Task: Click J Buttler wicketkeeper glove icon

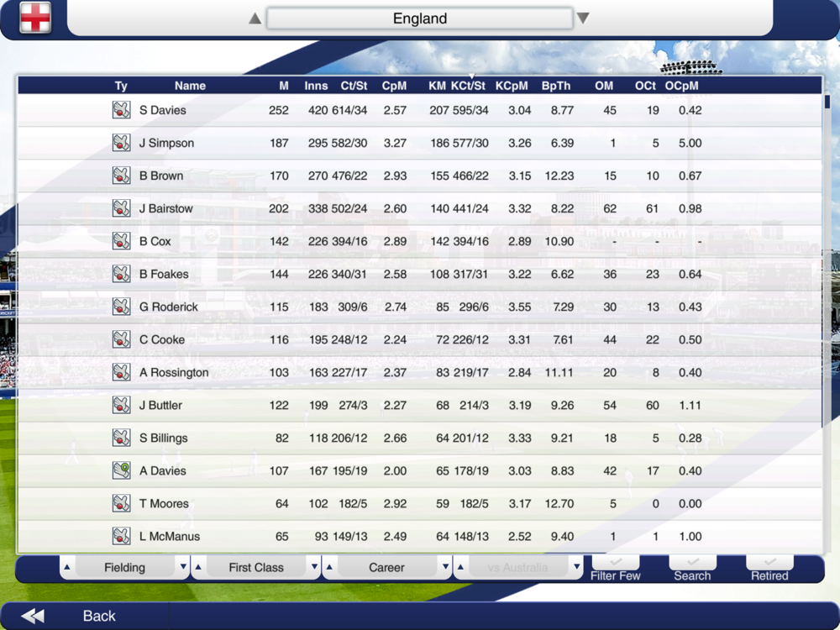Action: pyautogui.click(x=122, y=405)
